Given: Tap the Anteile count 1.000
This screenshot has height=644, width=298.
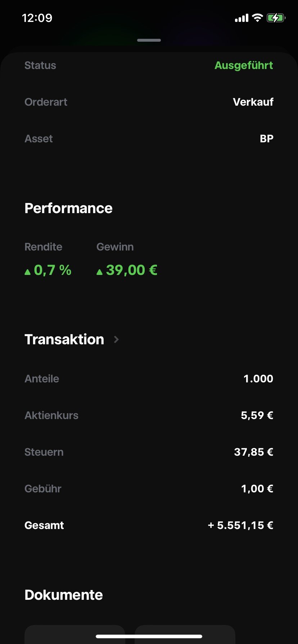Looking at the screenshot, I should click(x=258, y=379).
